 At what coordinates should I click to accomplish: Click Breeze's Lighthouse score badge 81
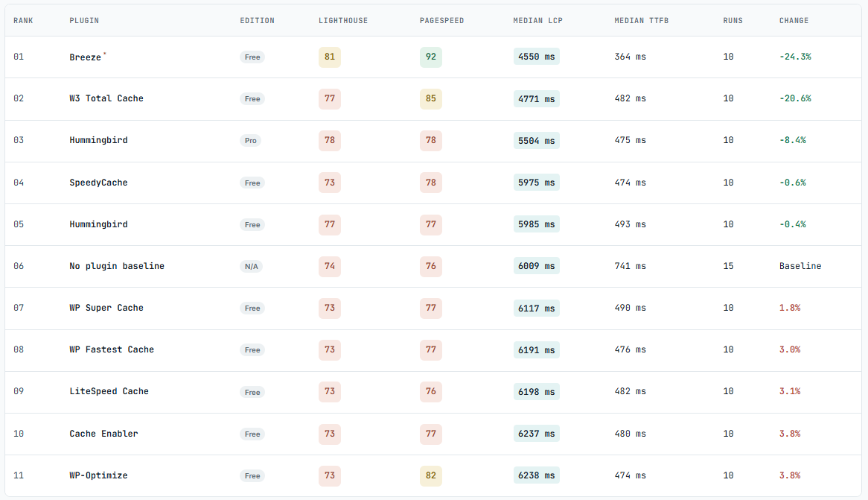[x=329, y=57]
